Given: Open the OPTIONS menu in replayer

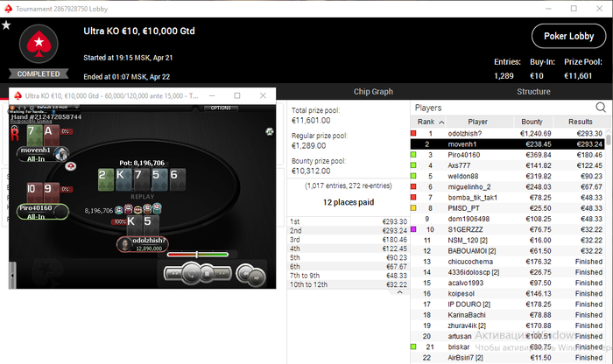Looking at the screenshot, I should [x=221, y=108].
